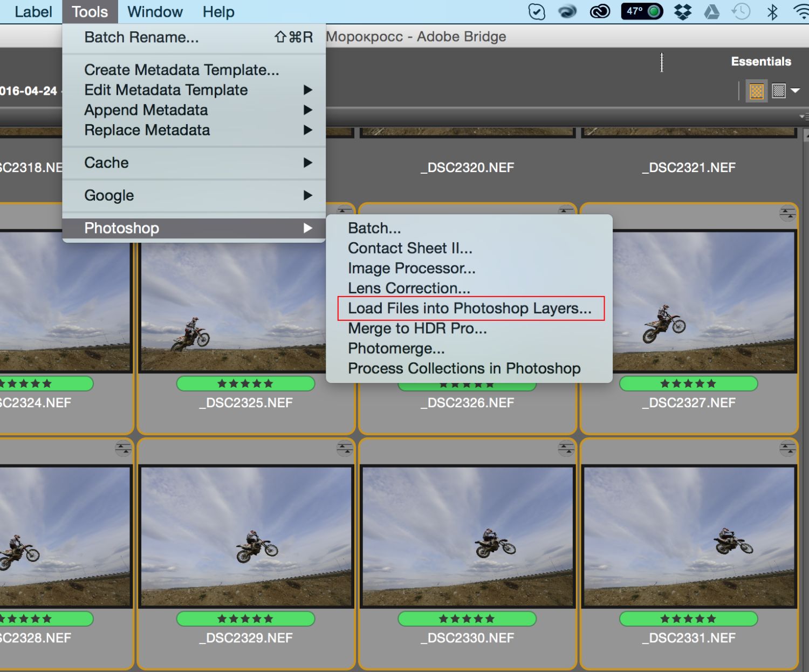The height and width of the screenshot is (672, 809).
Task: Switch to the Essentials workspace
Action: (x=760, y=61)
